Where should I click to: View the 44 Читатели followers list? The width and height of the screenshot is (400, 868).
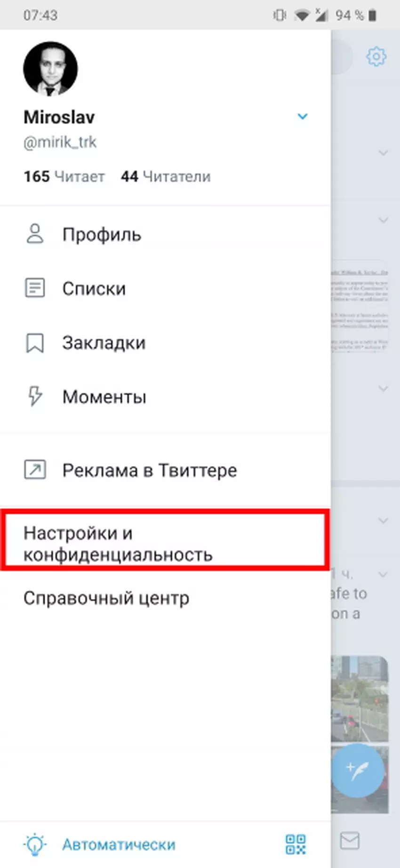pyautogui.click(x=166, y=177)
